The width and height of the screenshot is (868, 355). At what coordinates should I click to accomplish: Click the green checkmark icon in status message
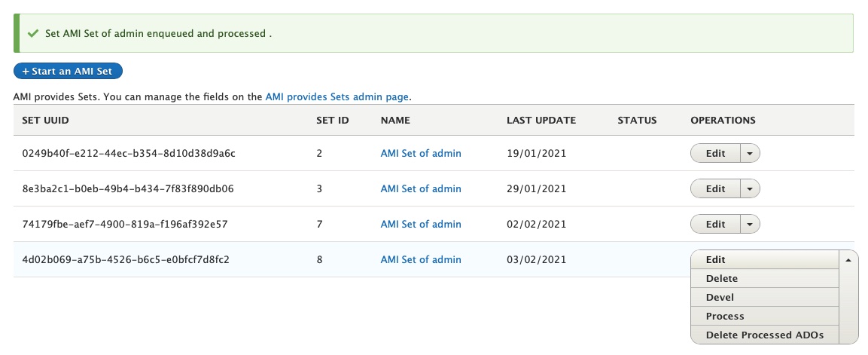coord(32,34)
